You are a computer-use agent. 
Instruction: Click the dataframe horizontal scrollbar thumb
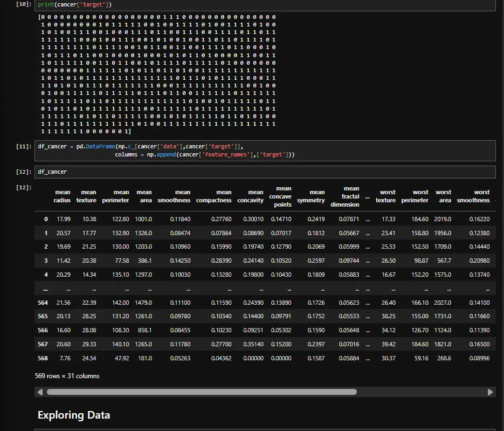(x=202, y=392)
